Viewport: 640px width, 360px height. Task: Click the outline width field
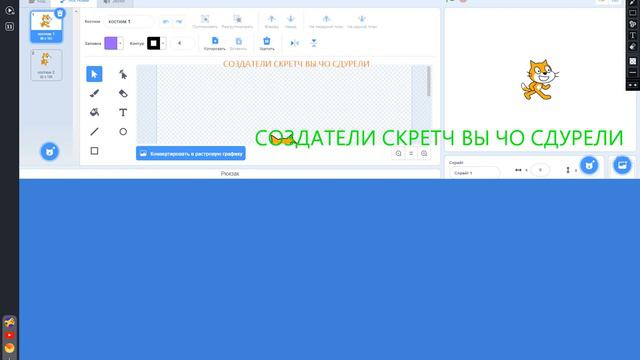(x=181, y=43)
